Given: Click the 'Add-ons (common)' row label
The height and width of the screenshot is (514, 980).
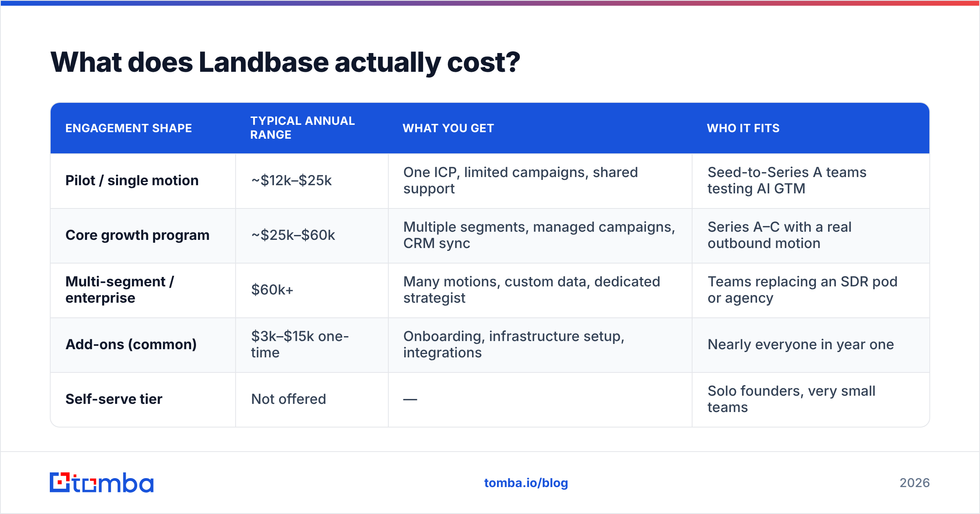Looking at the screenshot, I should [131, 344].
